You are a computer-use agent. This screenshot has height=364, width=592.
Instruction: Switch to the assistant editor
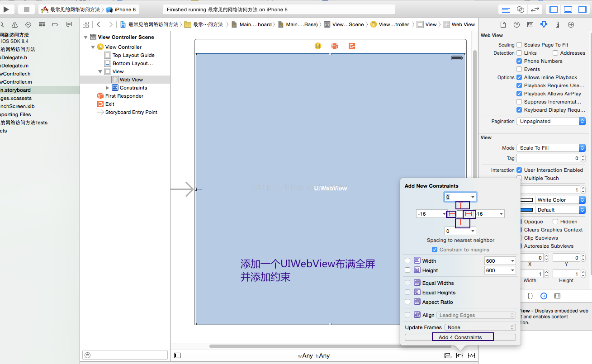pyautogui.click(x=521, y=9)
